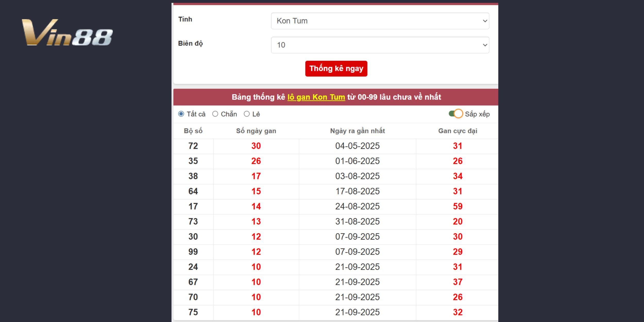This screenshot has width=644, height=322.
Task: Click number 99 in Bộ số column
Action: [x=193, y=252]
